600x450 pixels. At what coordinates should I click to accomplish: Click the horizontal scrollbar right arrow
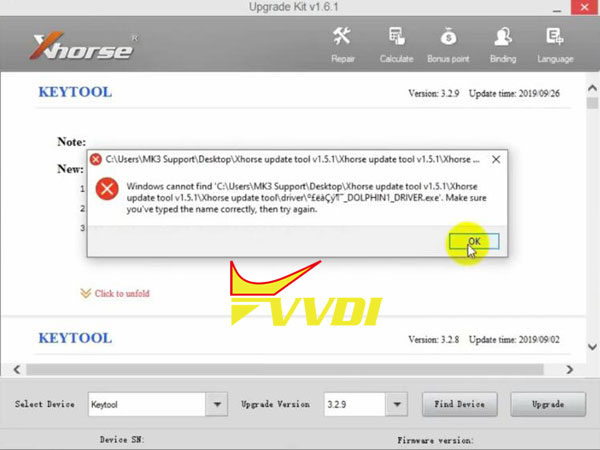click(x=570, y=369)
